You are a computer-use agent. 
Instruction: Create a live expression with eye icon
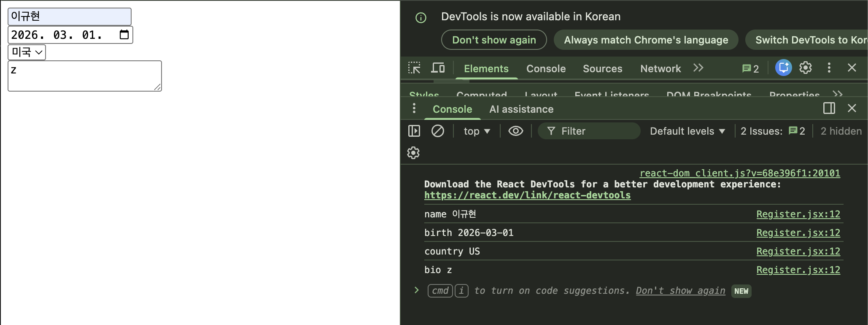[x=515, y=131]
